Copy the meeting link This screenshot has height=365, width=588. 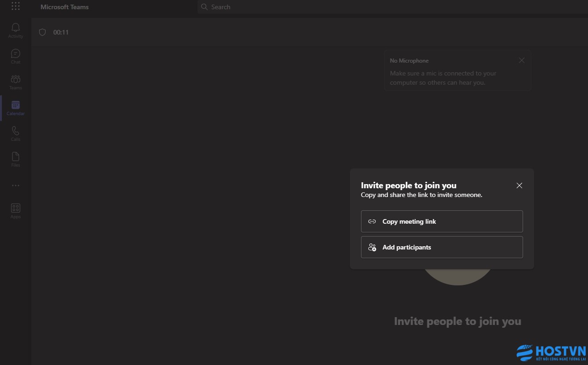click(442, 221)
